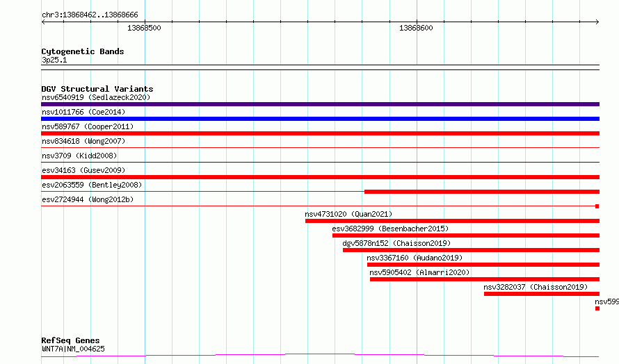The height and width of the screenshot is (364, 619).
Task: Click the 13868600 ruler position label
Action: 416,28
